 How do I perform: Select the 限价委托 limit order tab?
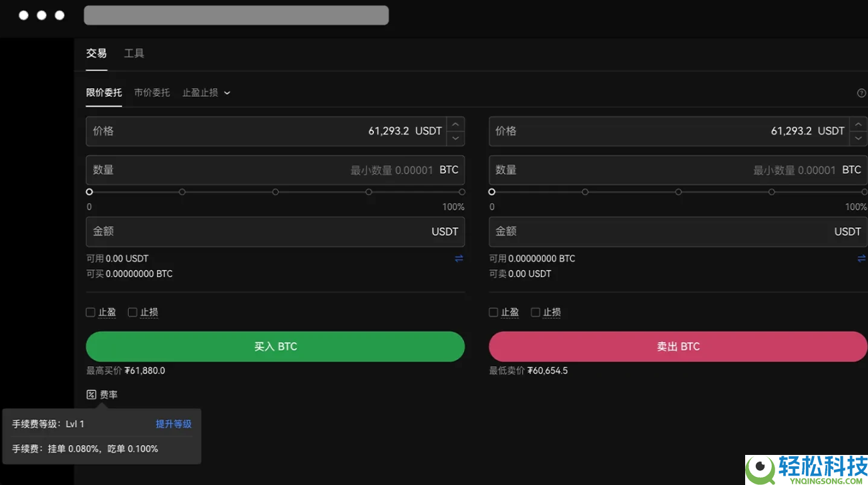(x=103, y=93)
